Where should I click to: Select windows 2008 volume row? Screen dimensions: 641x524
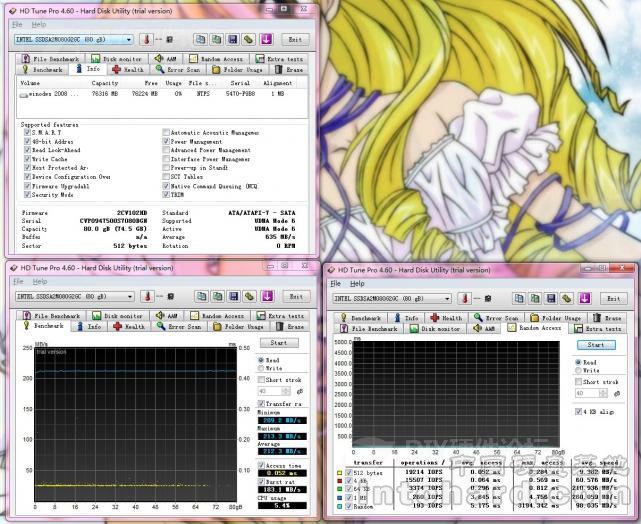(x=162, y=94)
